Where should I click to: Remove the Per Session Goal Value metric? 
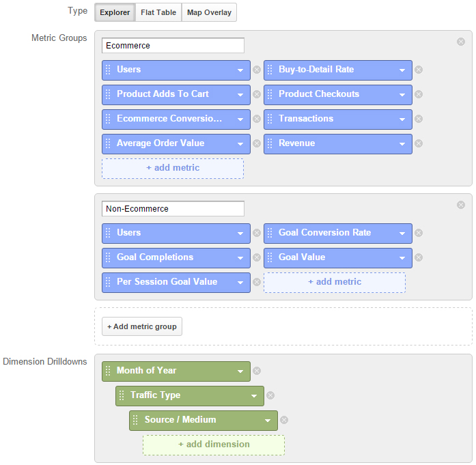(x=257, y=282)
